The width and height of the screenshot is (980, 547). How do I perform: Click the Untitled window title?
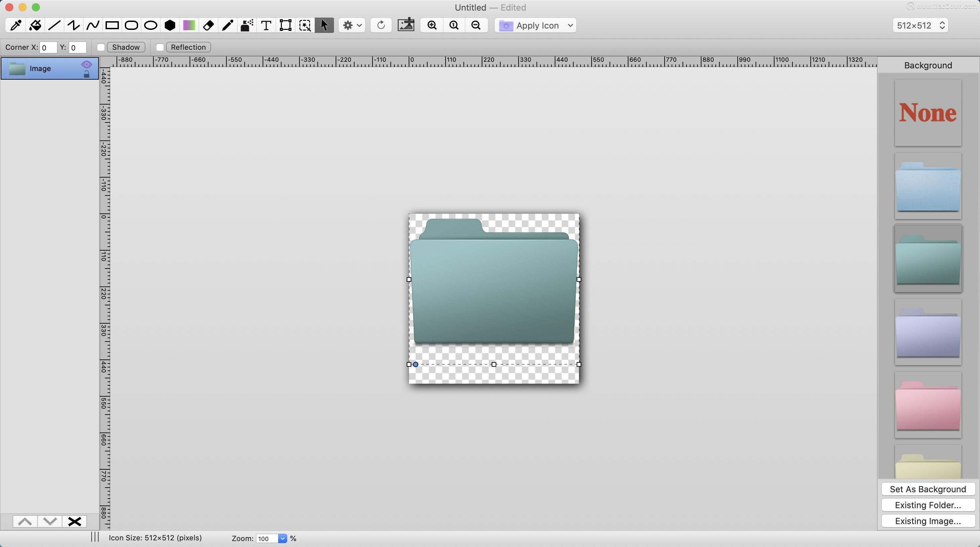(x=470, y=8)
